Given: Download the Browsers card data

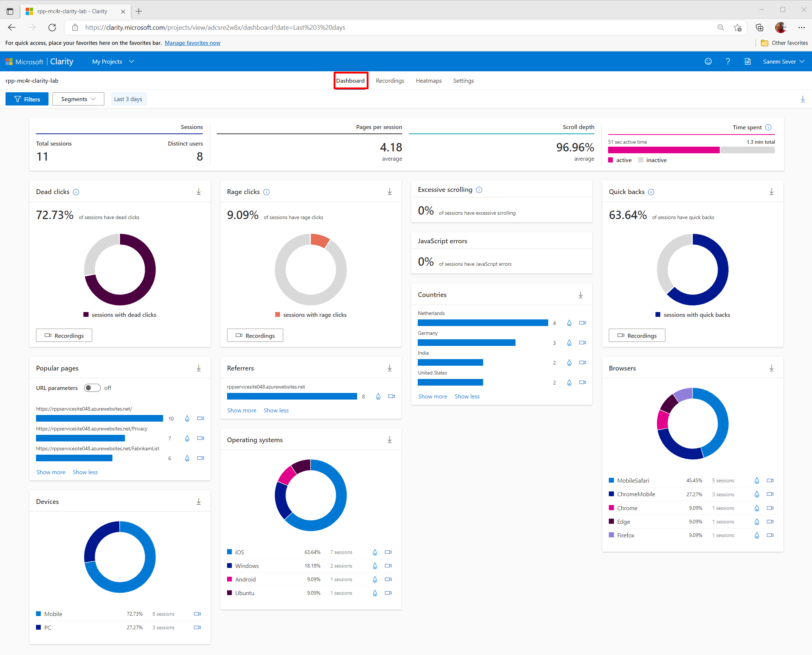Looking at the screenshot, I should pos(771,368).
